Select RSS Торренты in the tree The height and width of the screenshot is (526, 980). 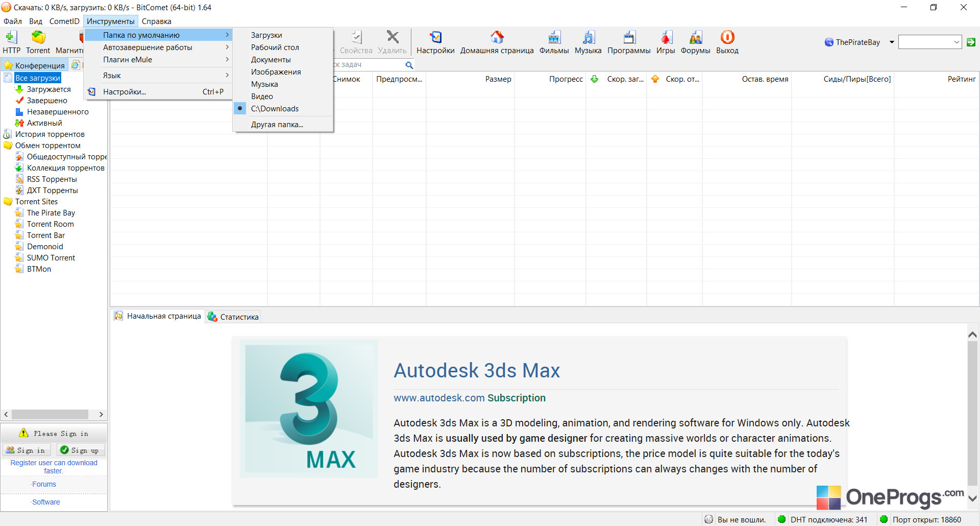point(52,179)
